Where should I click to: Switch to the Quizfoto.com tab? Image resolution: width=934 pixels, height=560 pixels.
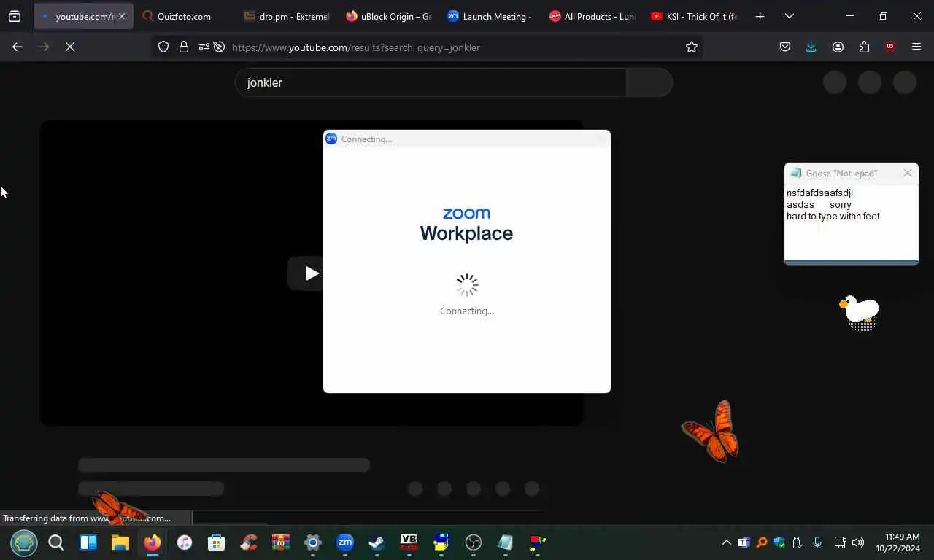184,16
